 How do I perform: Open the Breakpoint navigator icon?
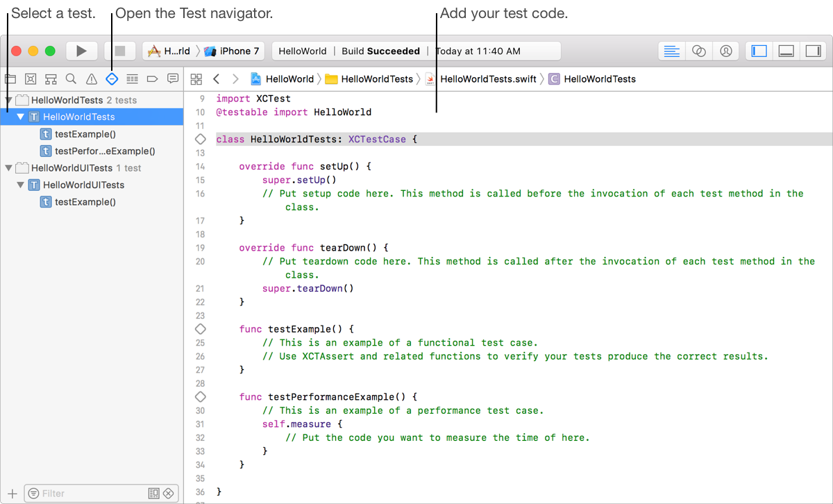coord(153,79)
